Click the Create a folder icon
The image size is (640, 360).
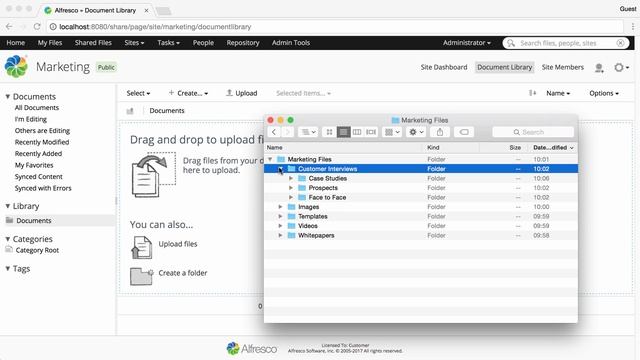(142, 276)
